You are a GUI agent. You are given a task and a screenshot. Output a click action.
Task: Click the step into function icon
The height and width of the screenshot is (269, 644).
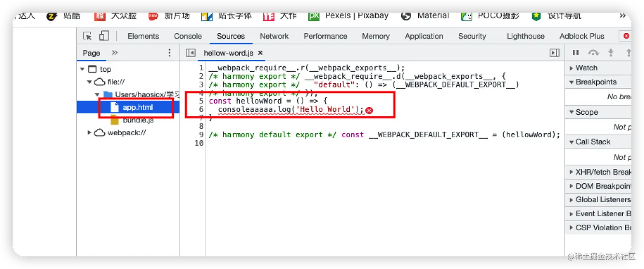pyautogui.click(x=611, y=53)
